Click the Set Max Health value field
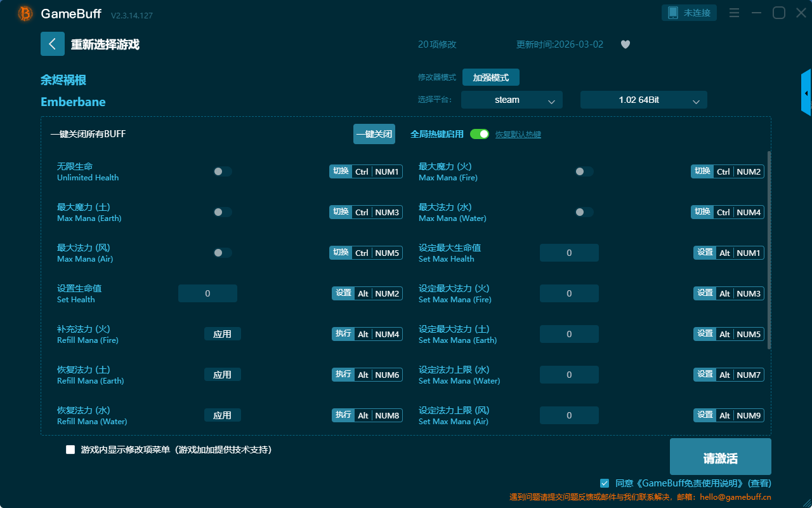The width and height of the screenshot is (812, 508). click(569, 253)
